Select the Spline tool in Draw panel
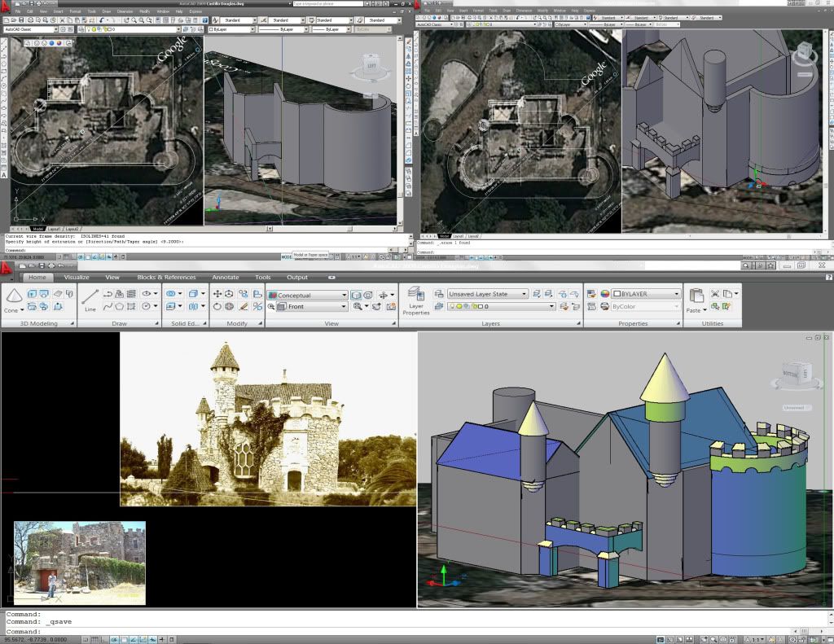Viewport: 834px width, 644px height. pyautogui.click(x=108, y=306)
